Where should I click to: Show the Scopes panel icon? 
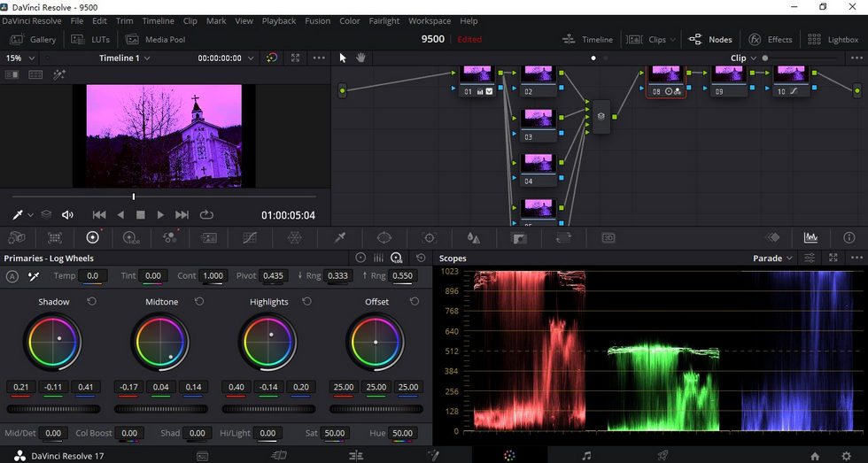click(x=810, y=237)
